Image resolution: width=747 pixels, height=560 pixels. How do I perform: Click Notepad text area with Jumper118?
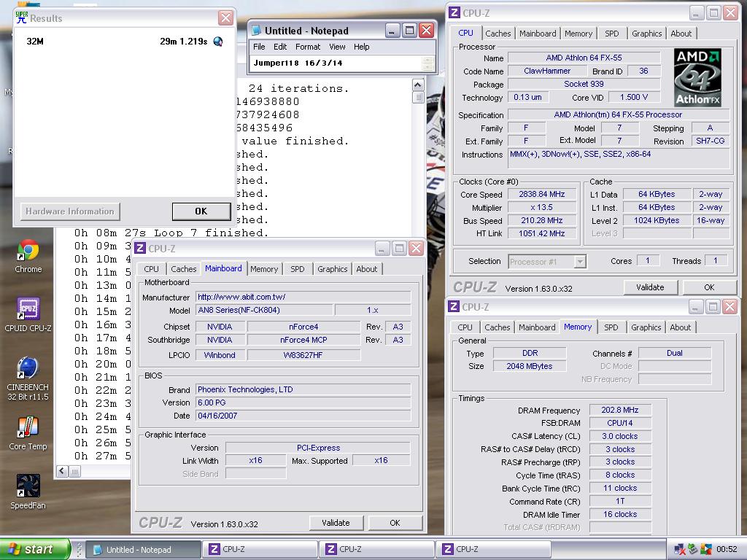point(336,63)
